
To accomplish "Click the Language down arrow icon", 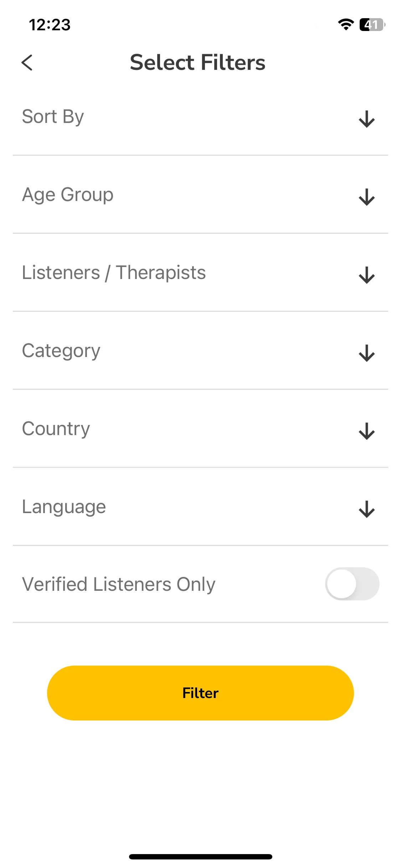I will coord(367,509).
